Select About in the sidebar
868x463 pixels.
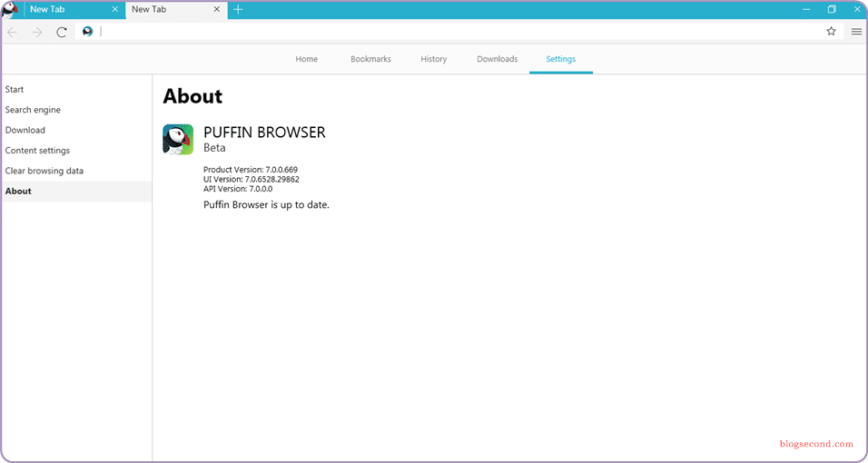coord(77,191)
